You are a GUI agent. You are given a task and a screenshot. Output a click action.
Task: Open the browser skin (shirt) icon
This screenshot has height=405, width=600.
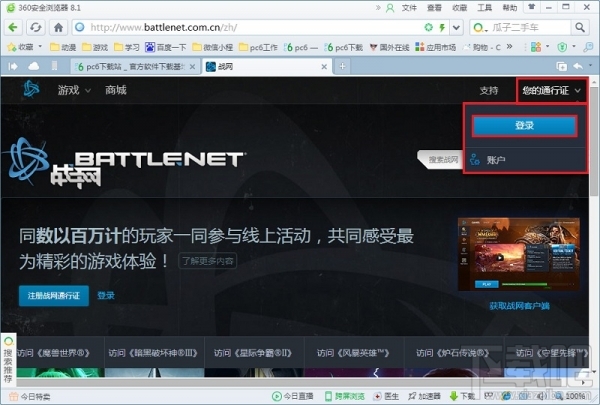[x=532, y=7]
